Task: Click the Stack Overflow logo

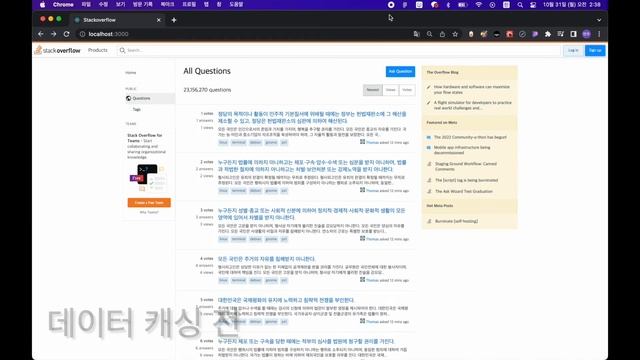Action: [x=58, y=50]
